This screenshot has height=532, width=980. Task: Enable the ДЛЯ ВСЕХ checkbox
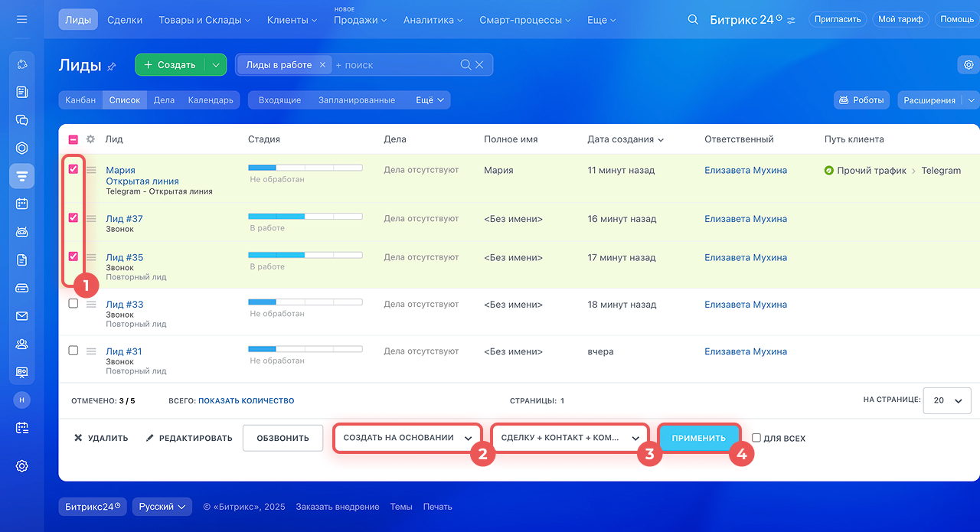[756, 438]
